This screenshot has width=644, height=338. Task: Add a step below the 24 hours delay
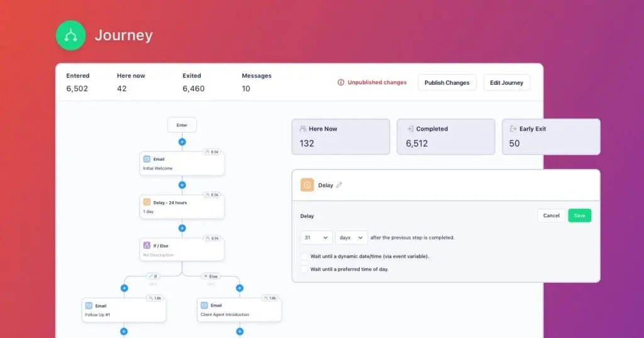click(x=182, y=228)
